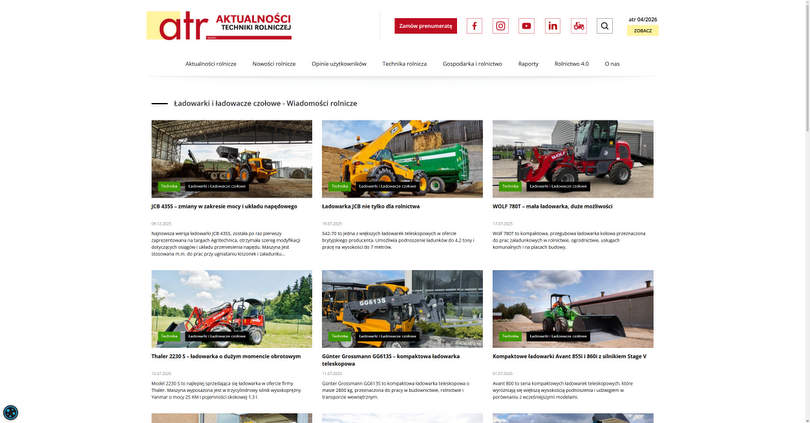Open the YouTube channel icon
This screenshot has width=810, height=423.
(x=526, y=26)
